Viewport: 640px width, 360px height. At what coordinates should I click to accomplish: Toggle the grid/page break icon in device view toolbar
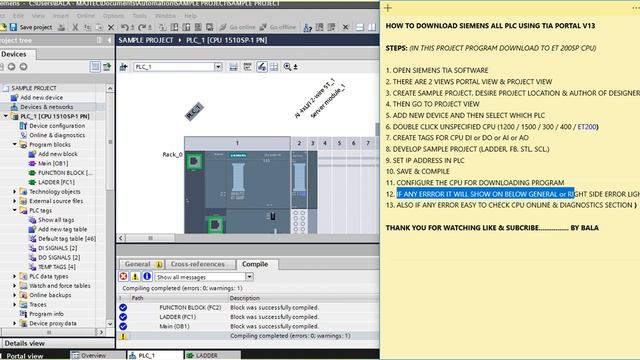click(x=274, y=67)
